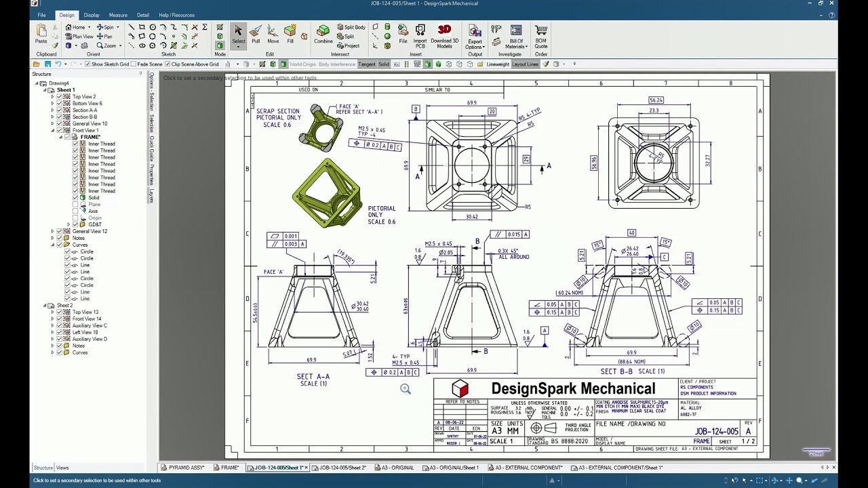
Task: Click the Home view icon
Action: [x=69, y=27]
